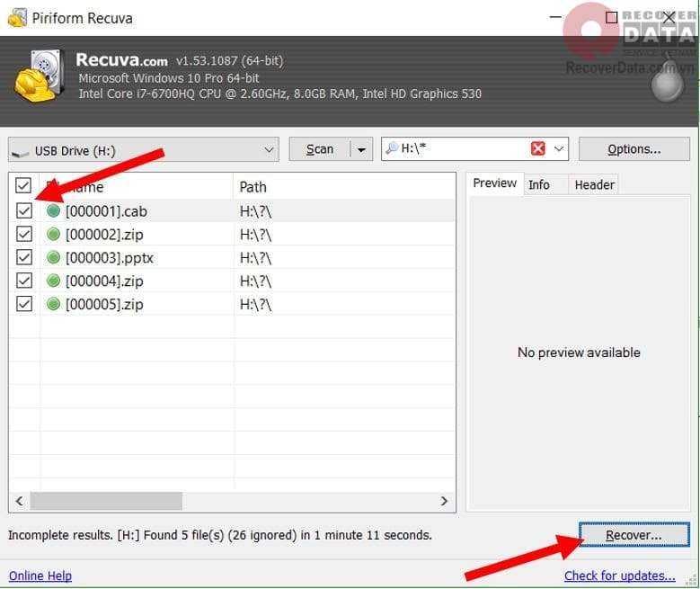This screenshot has width=700, height=589.
Task: Uncheck the [000004].zip checkbox
Action: click(24, 281)
